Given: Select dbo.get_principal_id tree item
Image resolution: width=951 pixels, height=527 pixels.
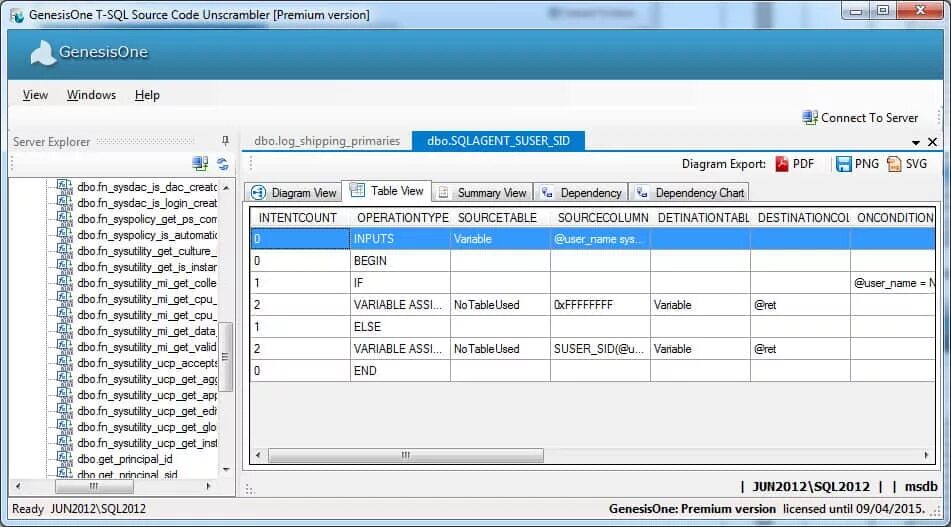Looking at the screenshot, I should coord(125,459).
